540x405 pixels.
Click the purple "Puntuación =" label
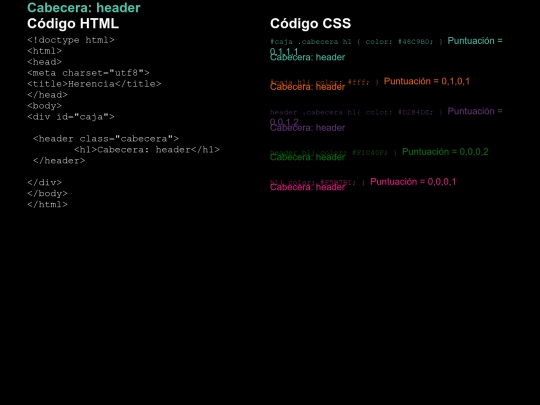475,112
